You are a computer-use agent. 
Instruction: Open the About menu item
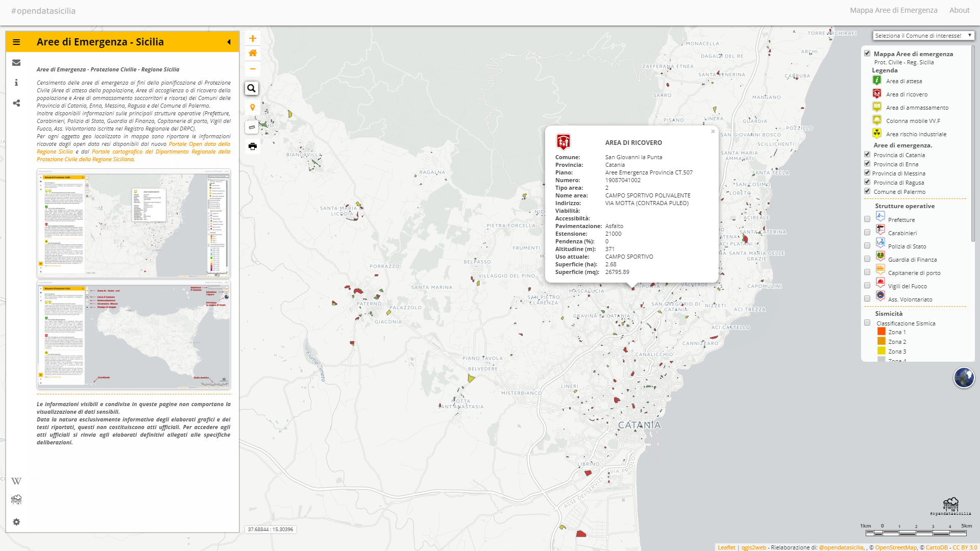959,10
